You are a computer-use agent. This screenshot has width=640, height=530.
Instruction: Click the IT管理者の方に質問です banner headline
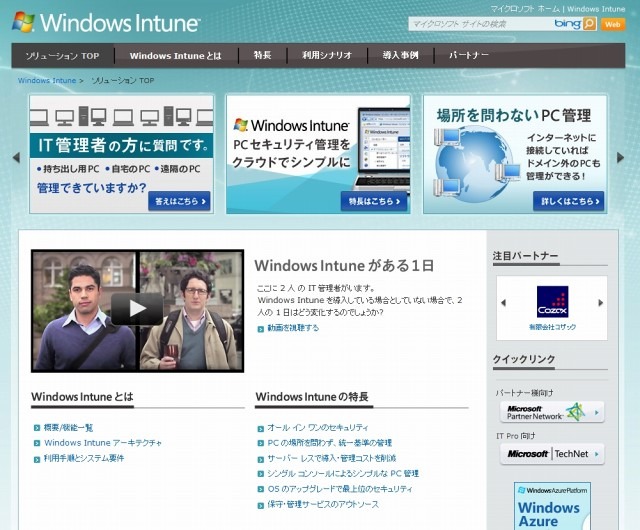point(122,145)
